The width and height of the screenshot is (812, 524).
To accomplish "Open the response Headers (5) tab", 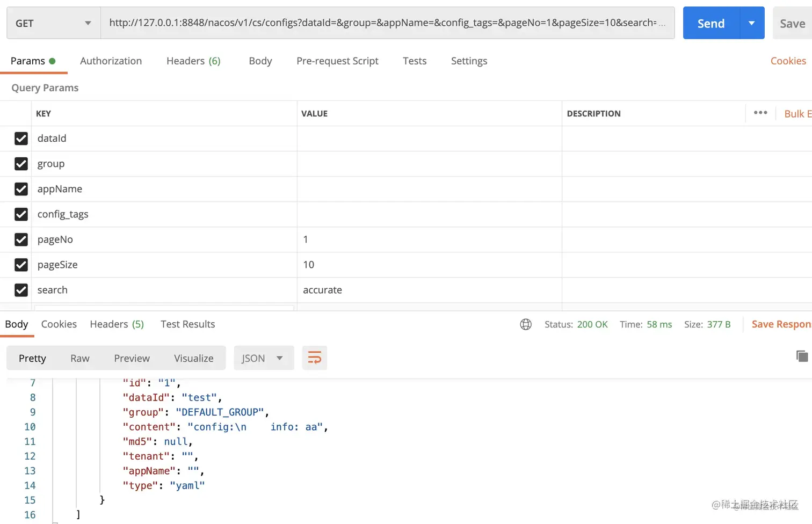I will [117, 324].
